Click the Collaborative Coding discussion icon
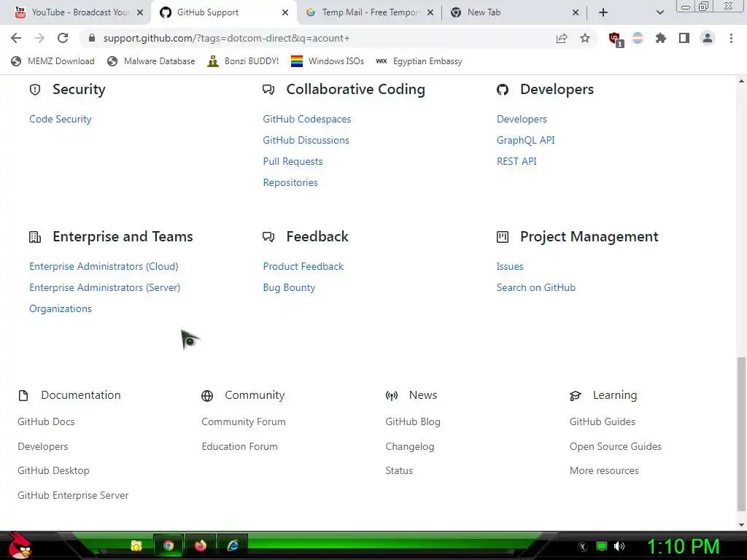The height and width of the screenshot is (560, 747). (x=268, y=90)
